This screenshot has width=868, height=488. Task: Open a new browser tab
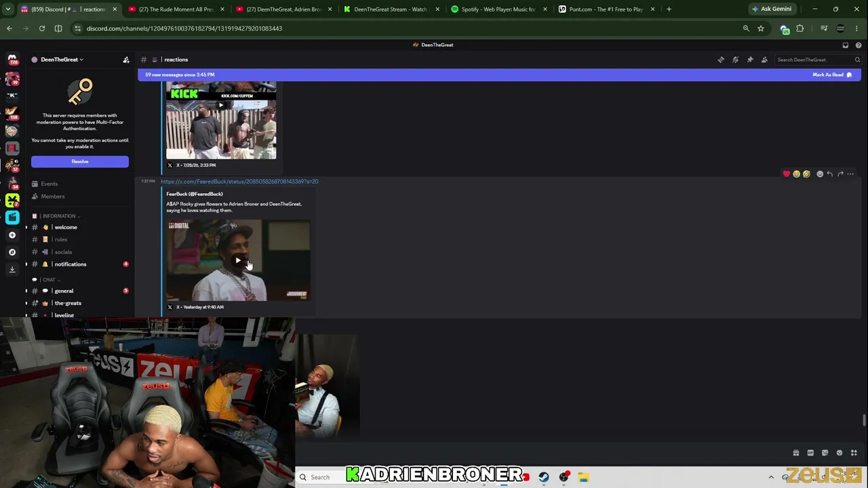pos(669,9)
